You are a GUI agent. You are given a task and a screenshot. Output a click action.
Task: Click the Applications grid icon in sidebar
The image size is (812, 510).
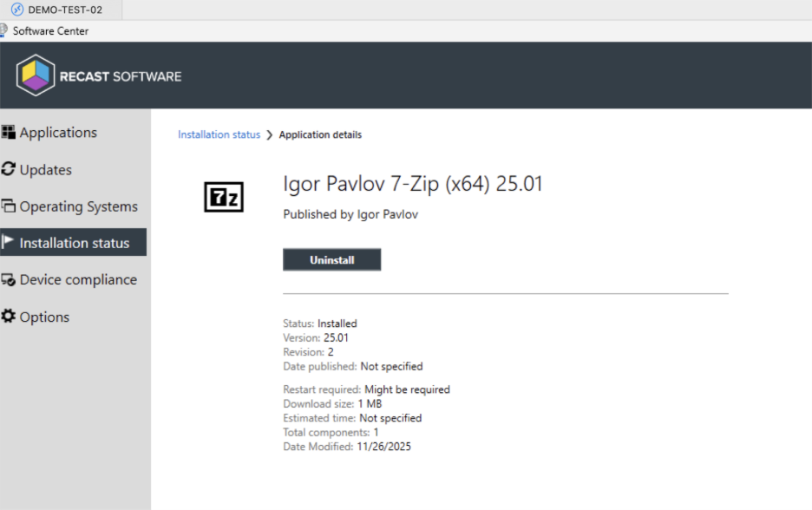coord(9,133)
